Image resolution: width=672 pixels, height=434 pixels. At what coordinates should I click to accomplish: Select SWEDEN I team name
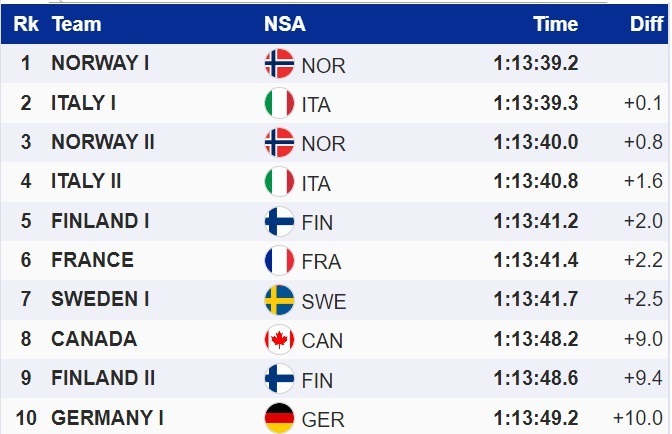point(100,299)
